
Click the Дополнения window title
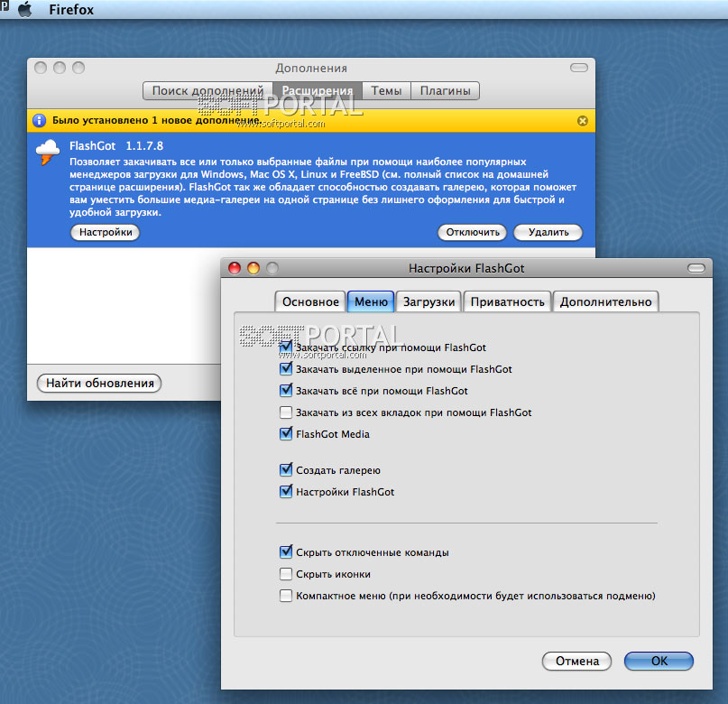311,69
